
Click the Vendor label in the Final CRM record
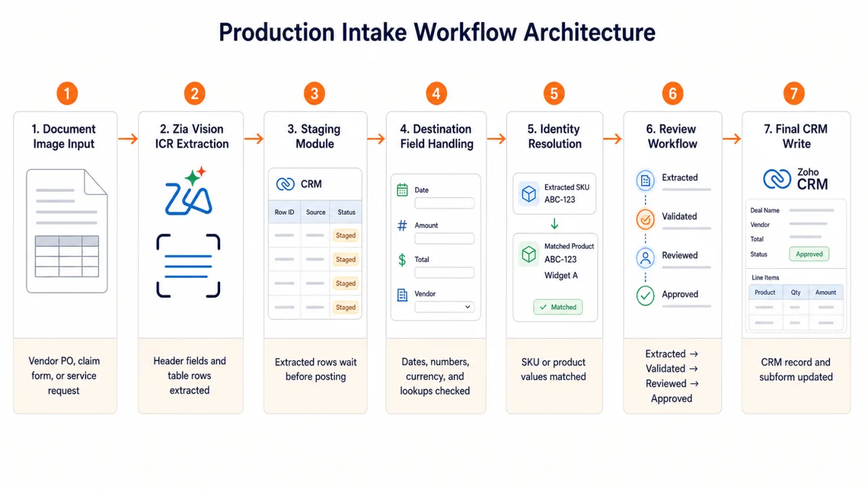point(760,225)
